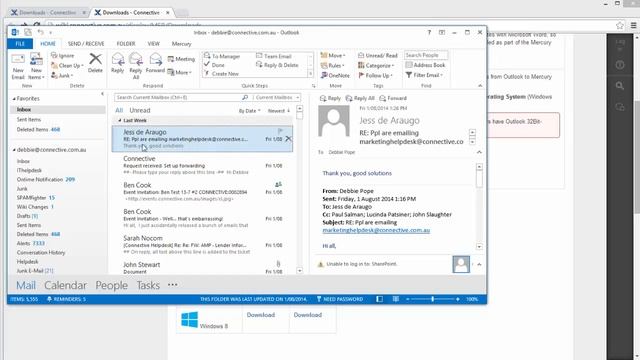640x360 pixels.
Task: Go to Calendar in the navigation bar
Action: 65,285
